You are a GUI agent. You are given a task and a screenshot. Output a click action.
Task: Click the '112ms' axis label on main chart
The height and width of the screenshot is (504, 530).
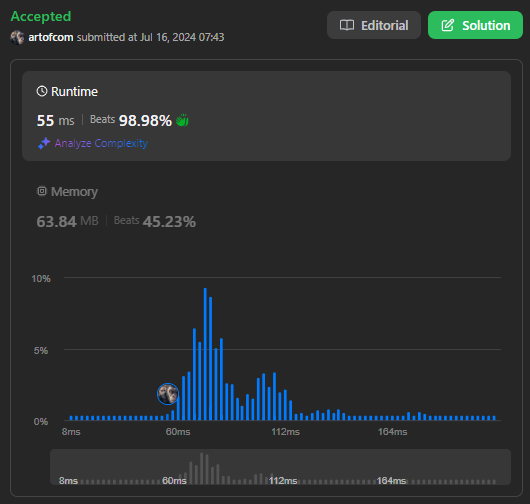click(286, 432)
